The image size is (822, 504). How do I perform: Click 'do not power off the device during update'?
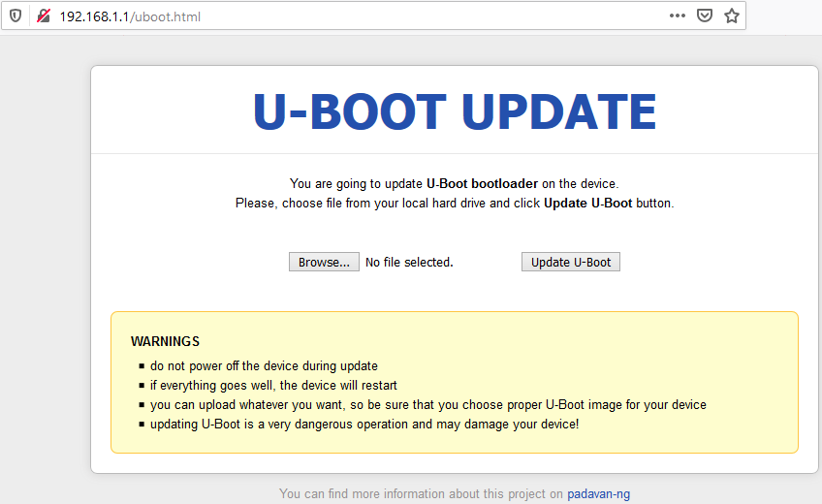(265, 365)
